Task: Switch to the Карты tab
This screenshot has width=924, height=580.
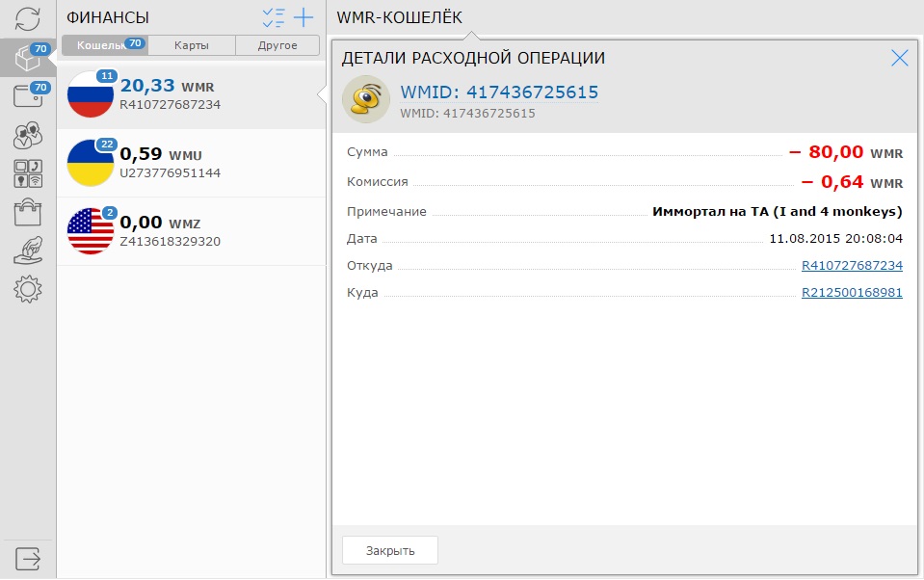Action: 191,45
